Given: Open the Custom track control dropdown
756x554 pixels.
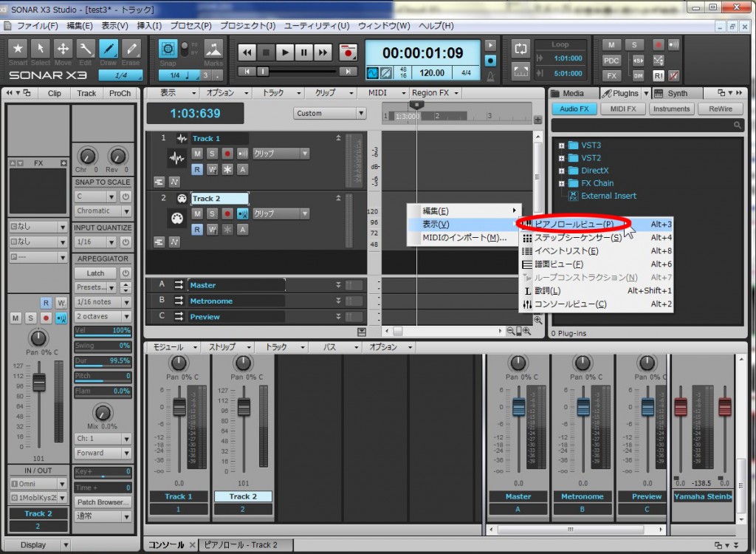Looking at the screenshot, I should (330, 114).
